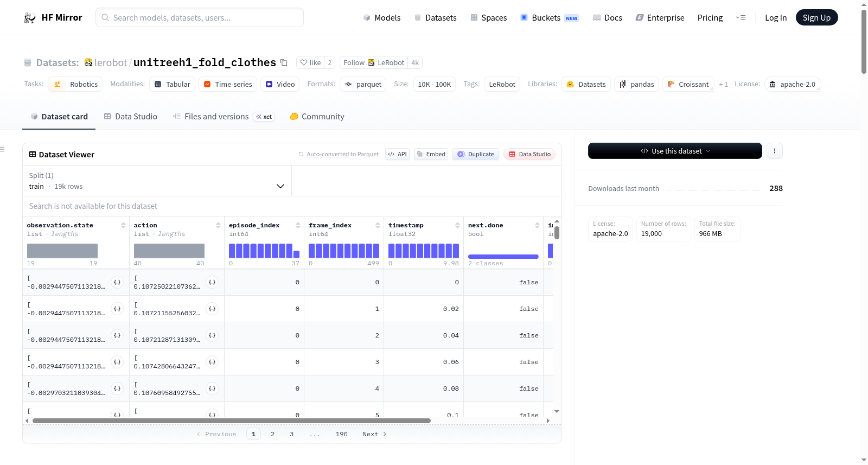This screenshot has width=868, height=465.
Task: Expand JSON braces in first observation.state row
Action: point(117,282)
